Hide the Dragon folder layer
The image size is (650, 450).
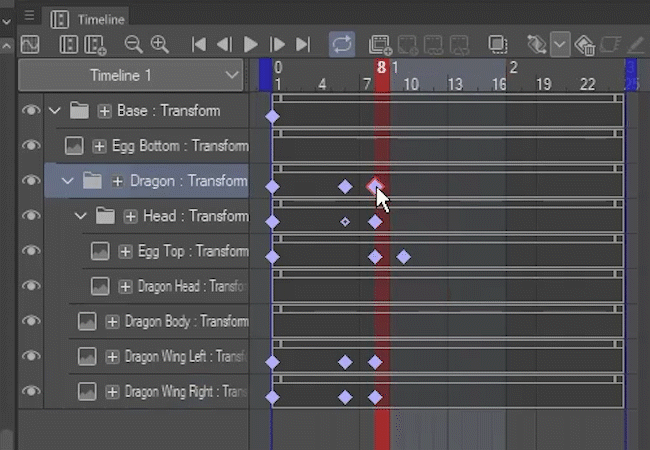(x=31, y=181)
